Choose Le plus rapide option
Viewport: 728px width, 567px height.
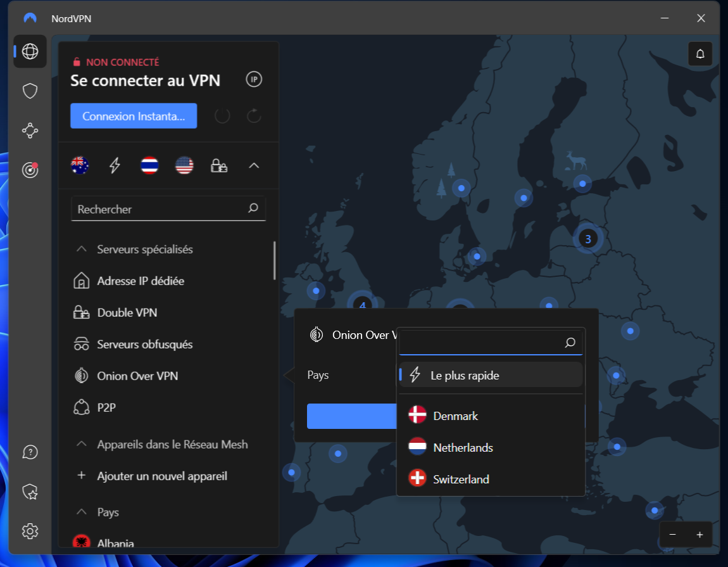(x=491, y=375)
